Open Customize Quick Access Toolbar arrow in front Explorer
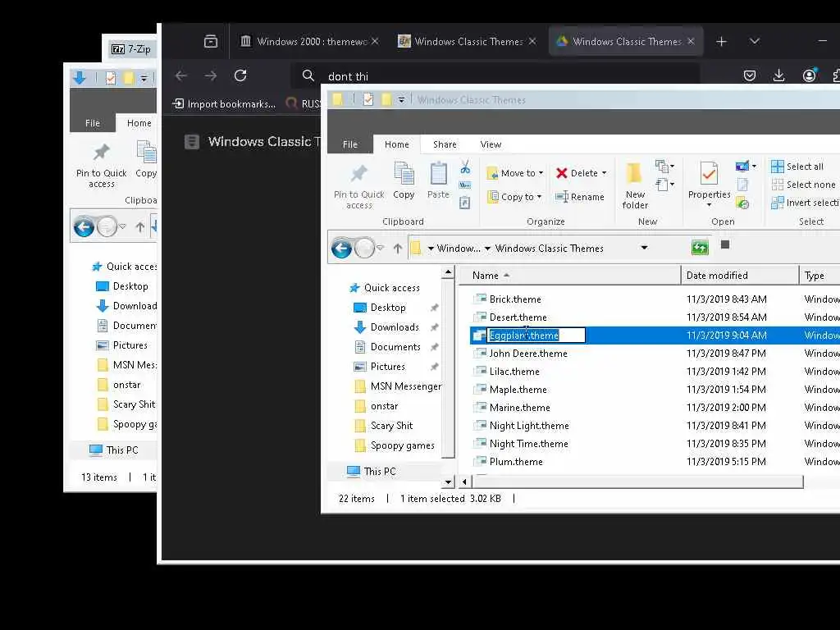 (401, 99)
